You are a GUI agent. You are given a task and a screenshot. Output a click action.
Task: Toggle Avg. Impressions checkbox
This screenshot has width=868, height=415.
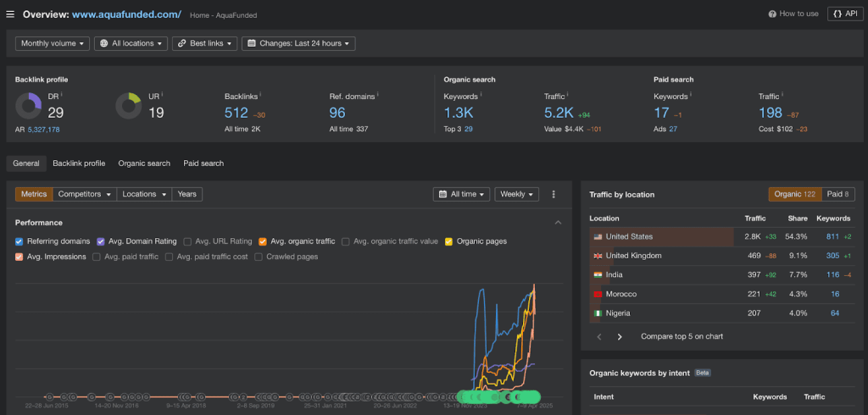coord(19,257)
